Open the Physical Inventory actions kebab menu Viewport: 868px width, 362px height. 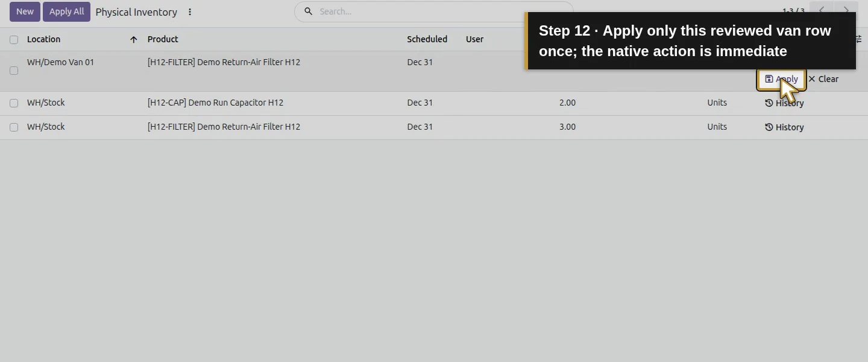(x=190, y=12)
